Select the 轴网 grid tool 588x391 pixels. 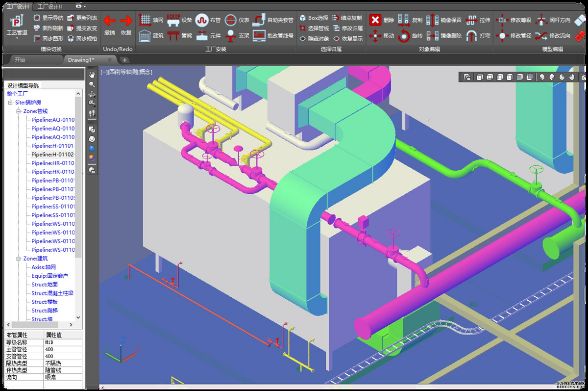tap(151, 20)
